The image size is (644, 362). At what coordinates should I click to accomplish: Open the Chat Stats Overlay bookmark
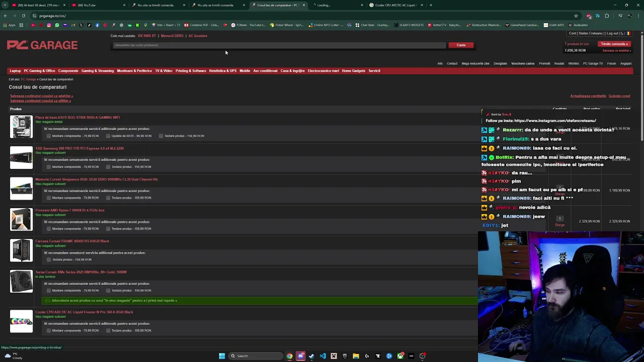(372, 25)
